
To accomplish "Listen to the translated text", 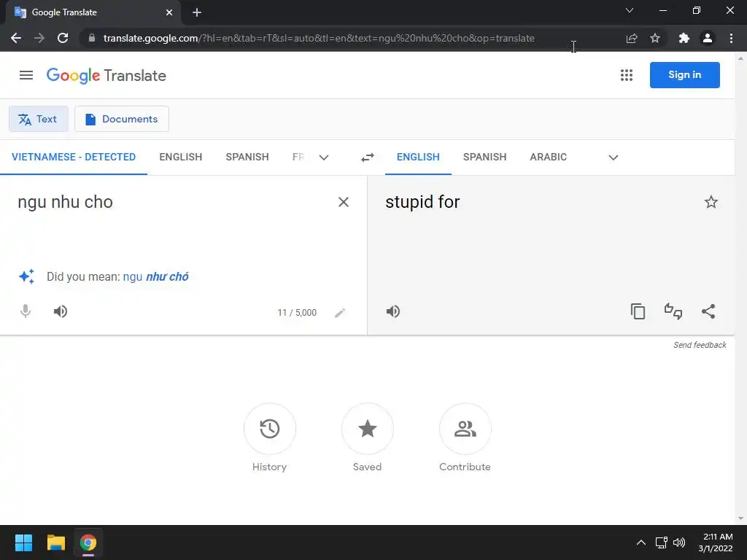I will pos(393,311).
